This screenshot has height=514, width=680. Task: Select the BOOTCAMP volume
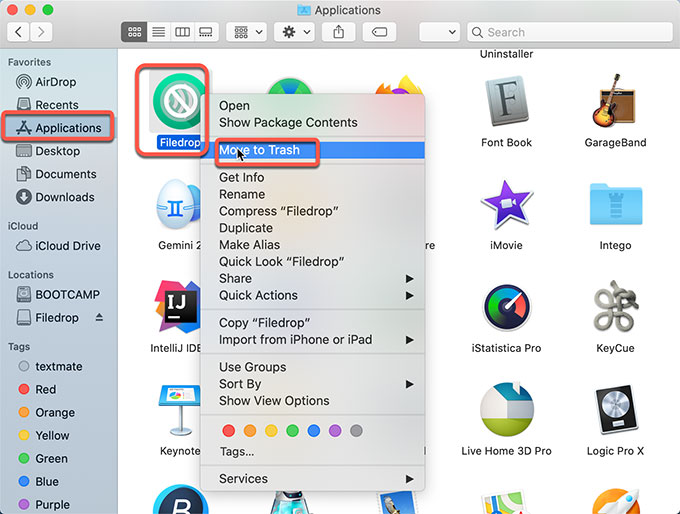pyautogui.click(x=58, y=295)
